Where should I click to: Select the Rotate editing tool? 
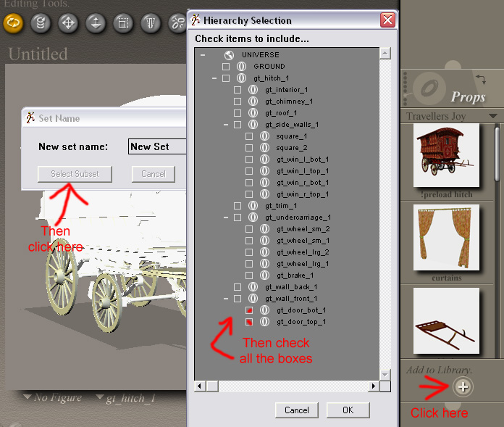[x=13, y=23]
